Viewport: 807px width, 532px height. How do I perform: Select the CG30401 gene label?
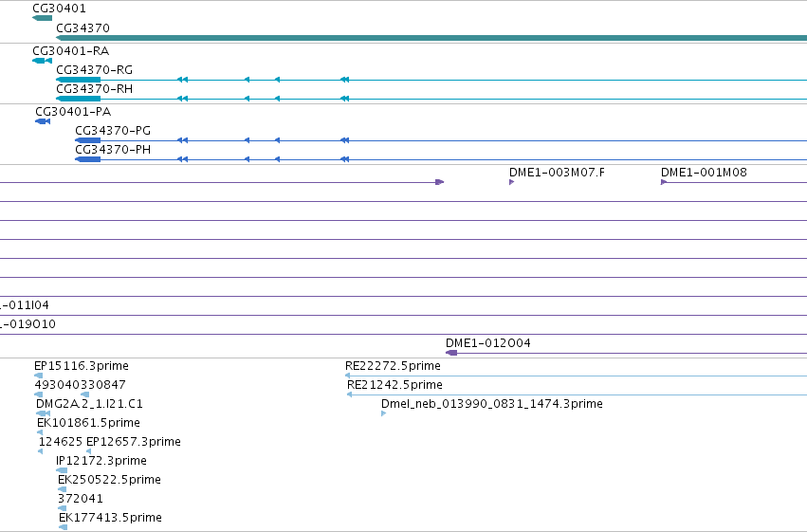[59, 9]
